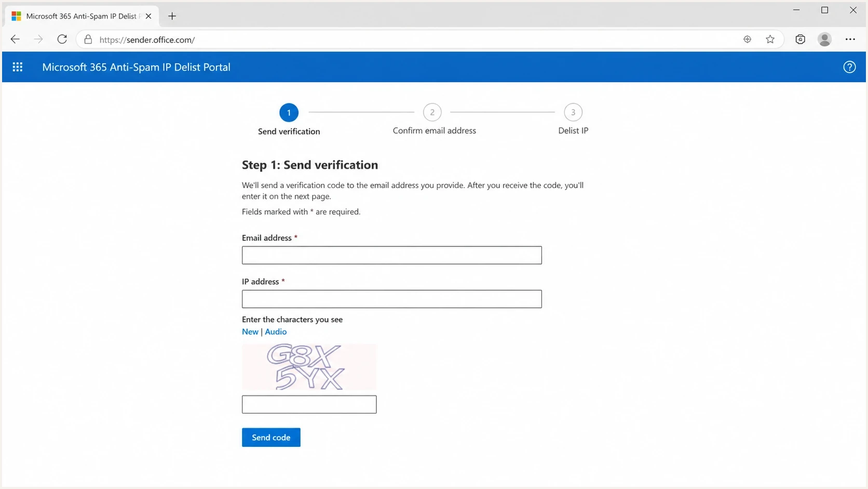Viewport: 868px width, 489px height.
Task: Click the Enter the characters you see label
Action: coord(292,319)
